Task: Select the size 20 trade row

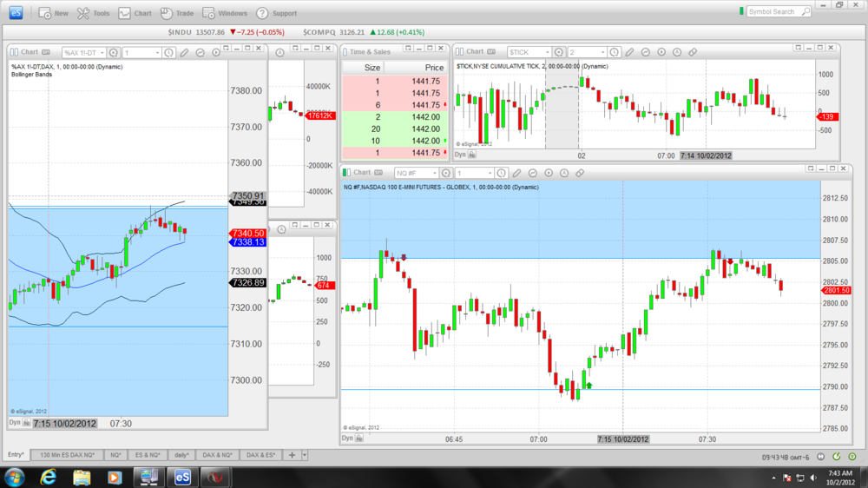Action: tap(395, 129)
